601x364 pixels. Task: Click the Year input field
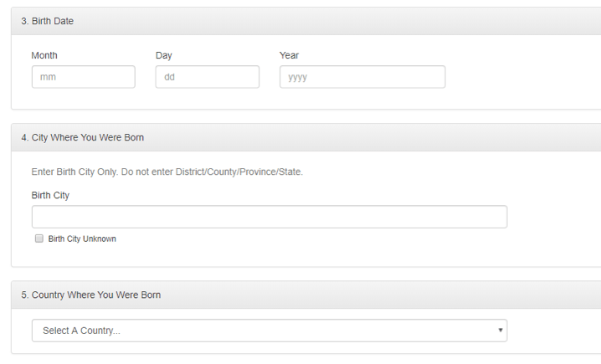point(362,77)
